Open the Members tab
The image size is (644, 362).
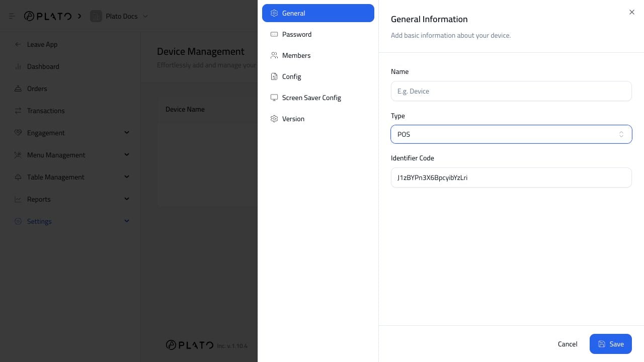(x=318, y=55)
